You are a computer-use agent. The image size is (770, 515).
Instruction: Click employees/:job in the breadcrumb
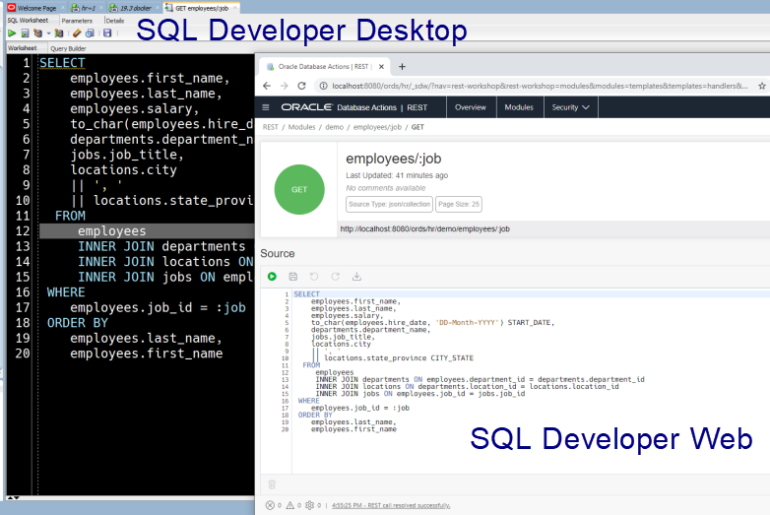[x=377, y=127]
